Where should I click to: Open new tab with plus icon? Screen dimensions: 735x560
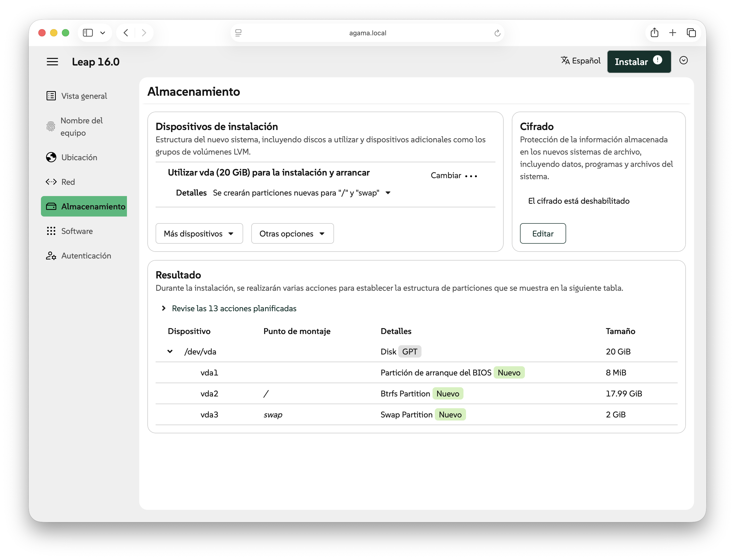coord(673,33)
